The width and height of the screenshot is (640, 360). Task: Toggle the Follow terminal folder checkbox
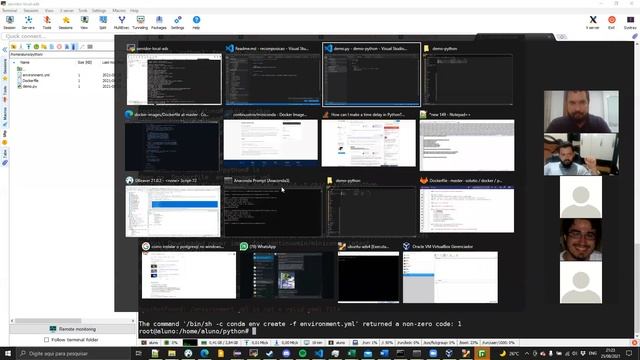[47, 340]
